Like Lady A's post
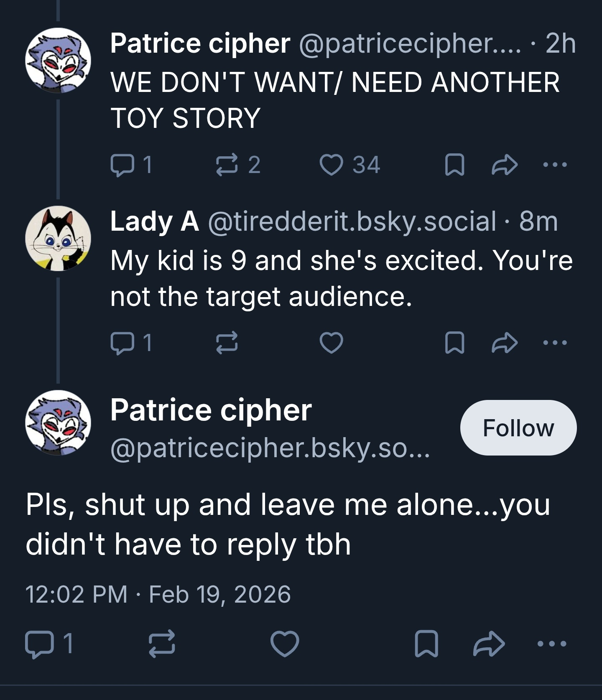 [331, 343]
